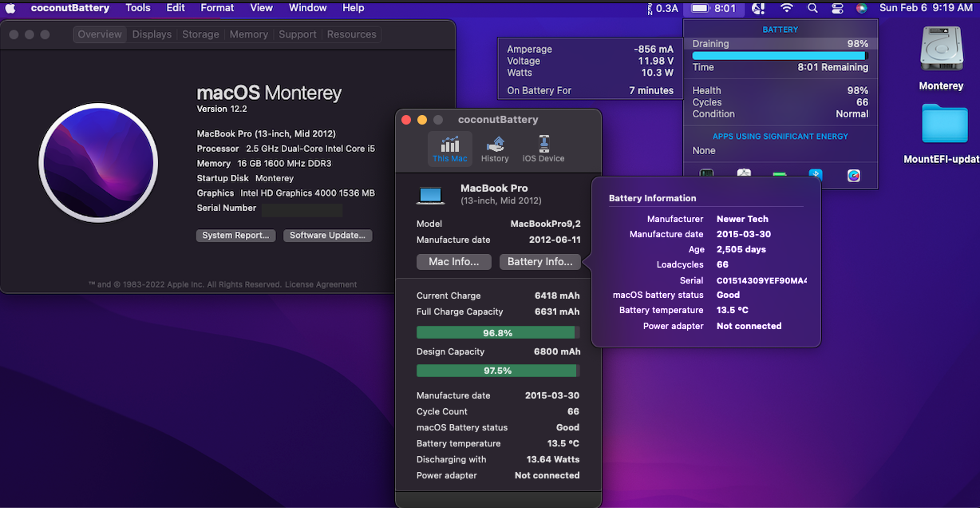Select the This Mac tab in coconutBattery

(x=450, y=149)
